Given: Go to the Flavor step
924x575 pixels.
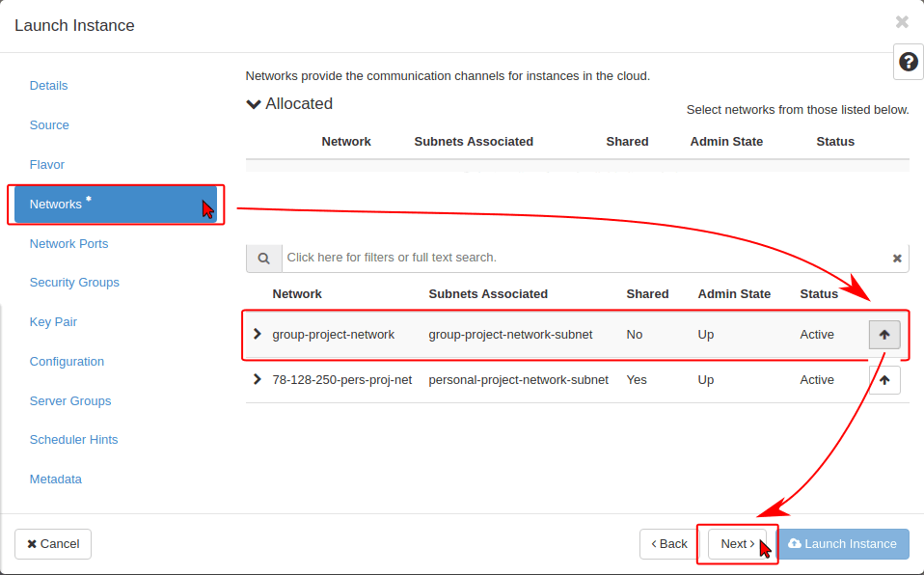Looking at the screenshot, I should [47, 165].
